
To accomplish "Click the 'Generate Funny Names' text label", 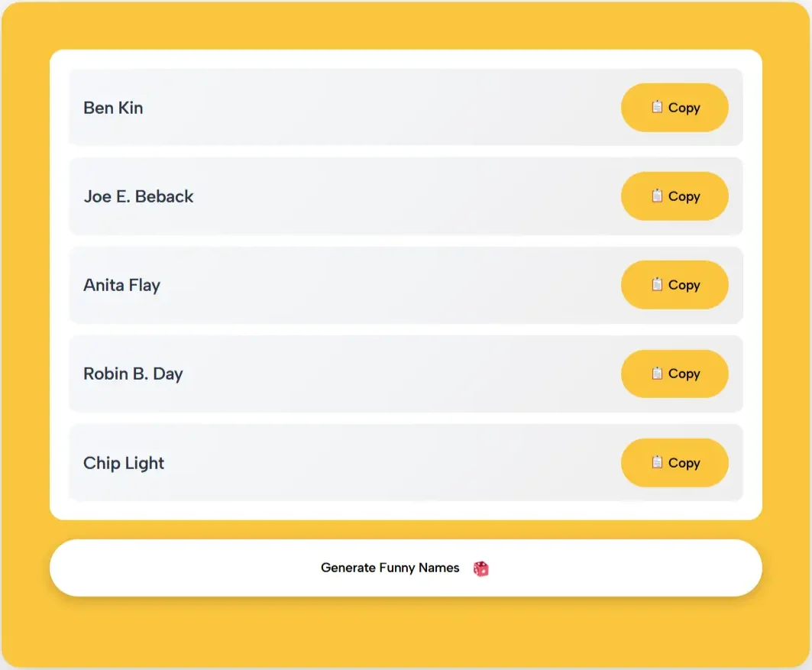I will 390,568.
